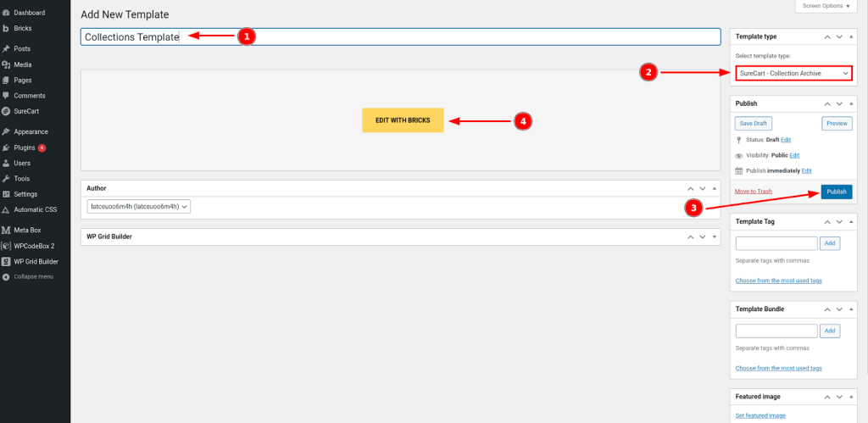
Task: Open Bricks via its sidebar icon
Action: tap(6, 28)
